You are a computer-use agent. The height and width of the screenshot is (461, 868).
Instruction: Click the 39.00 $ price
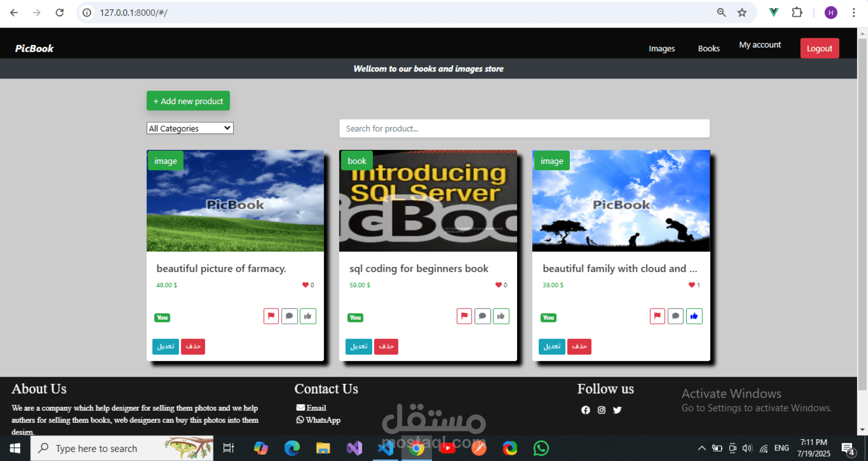(x=553, y=285)
